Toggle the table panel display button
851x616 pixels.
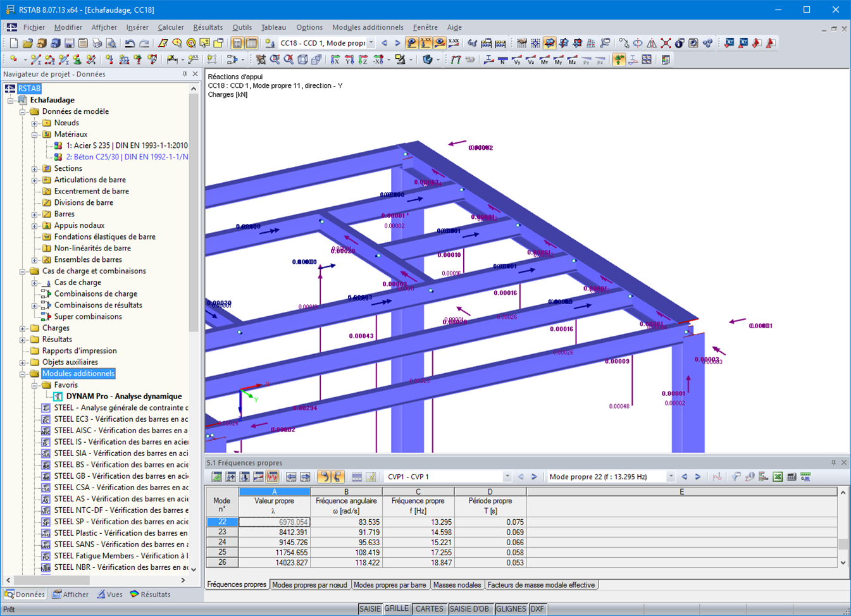pyautogui.click(x=251, y=43)
